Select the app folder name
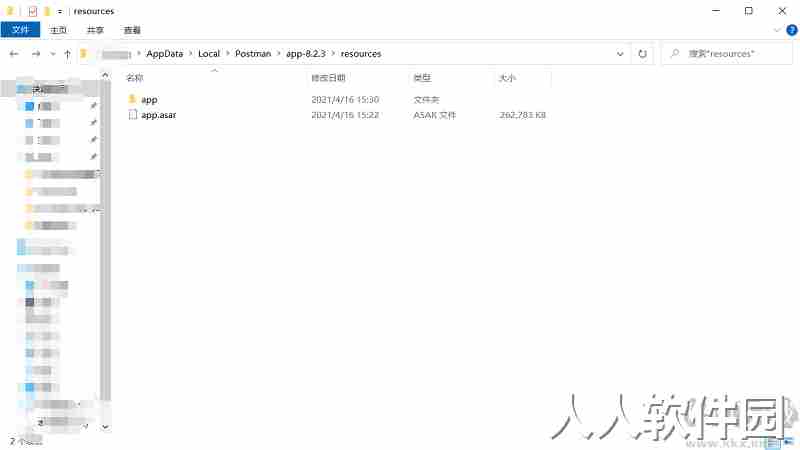The width and height of the screenshot is (800, 450). [x=149, y=99]
